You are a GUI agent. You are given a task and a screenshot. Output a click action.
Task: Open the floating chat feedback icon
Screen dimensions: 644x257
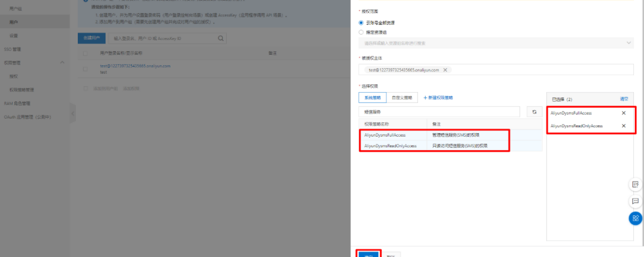(x=635, y=201)
